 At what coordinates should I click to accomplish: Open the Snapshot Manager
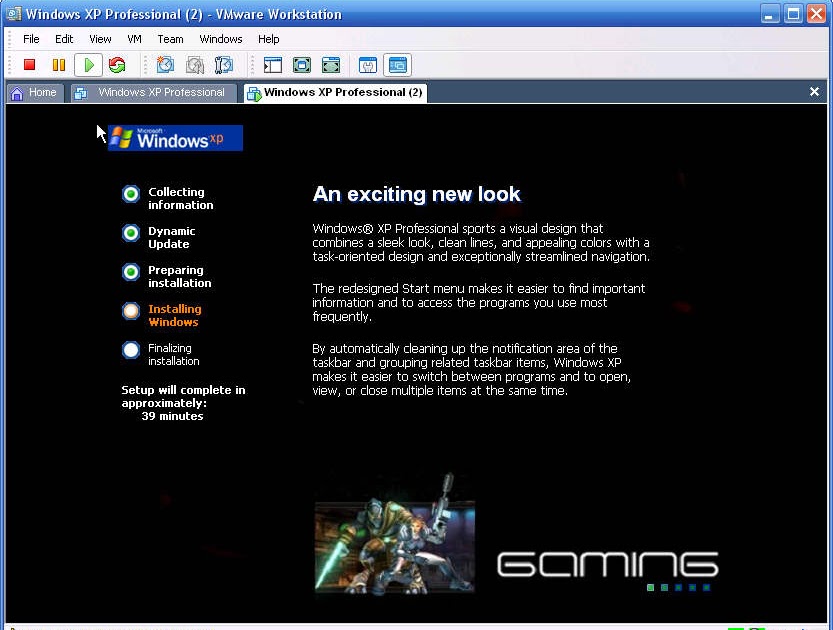224,65
